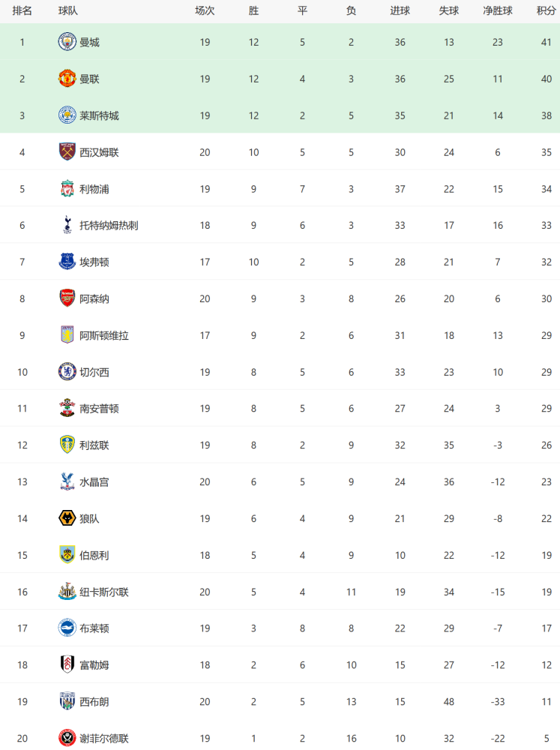Click the Everton club crest
Screen dimensions: 560x750
67,262
